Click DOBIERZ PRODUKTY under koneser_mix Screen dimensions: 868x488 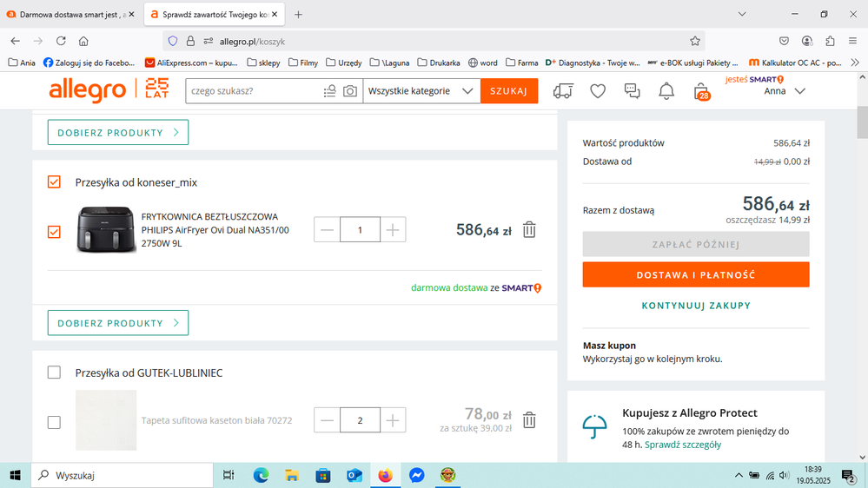tap(118, 322)
